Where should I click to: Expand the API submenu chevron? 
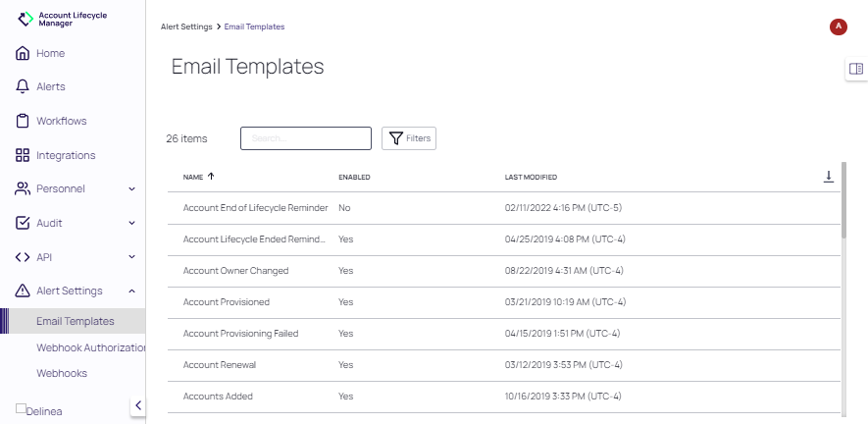131,257
